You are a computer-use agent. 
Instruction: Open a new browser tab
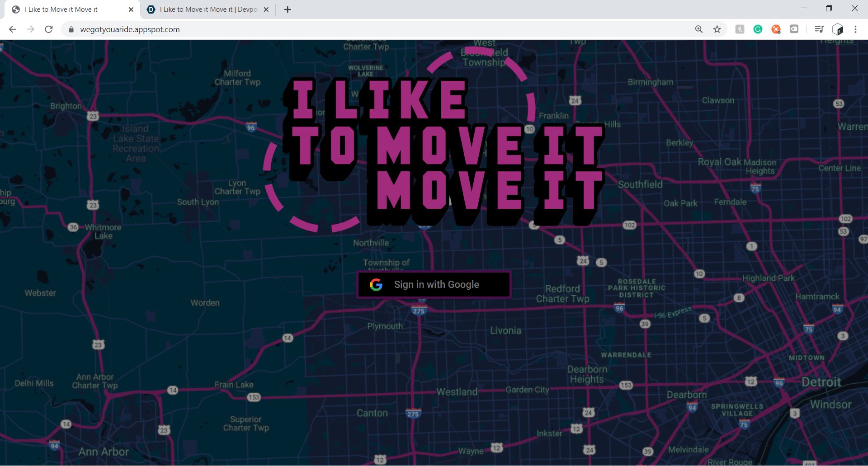[x=288, y=9]
